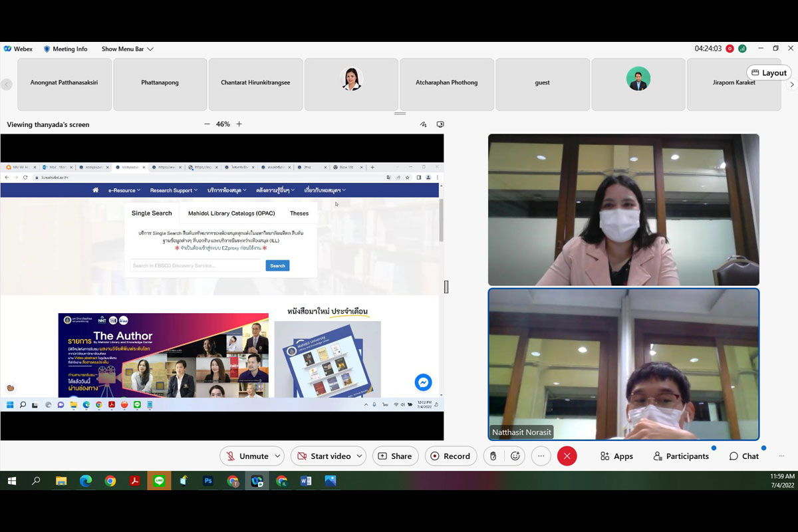The width and height of the screenshot is (798, 532).
Task: Unmute the microphone
Action: pyautogui.click(x=247, y=456)
